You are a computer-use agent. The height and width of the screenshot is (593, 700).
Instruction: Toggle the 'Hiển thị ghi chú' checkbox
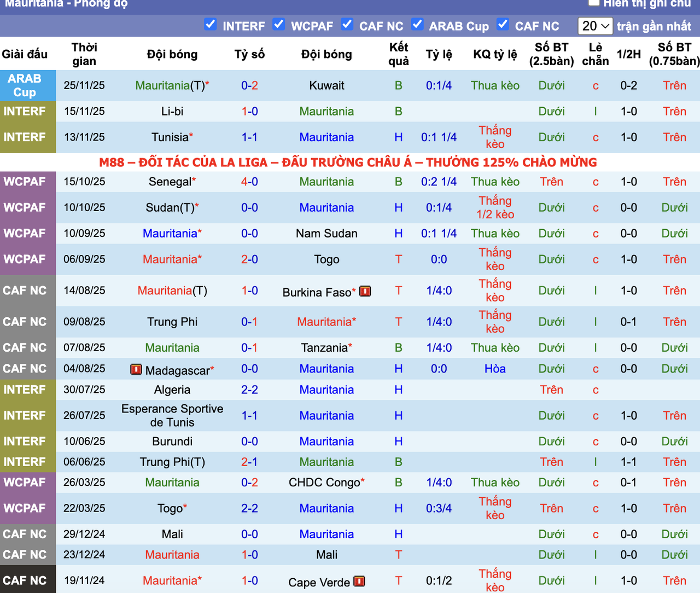tap(593, 3)
